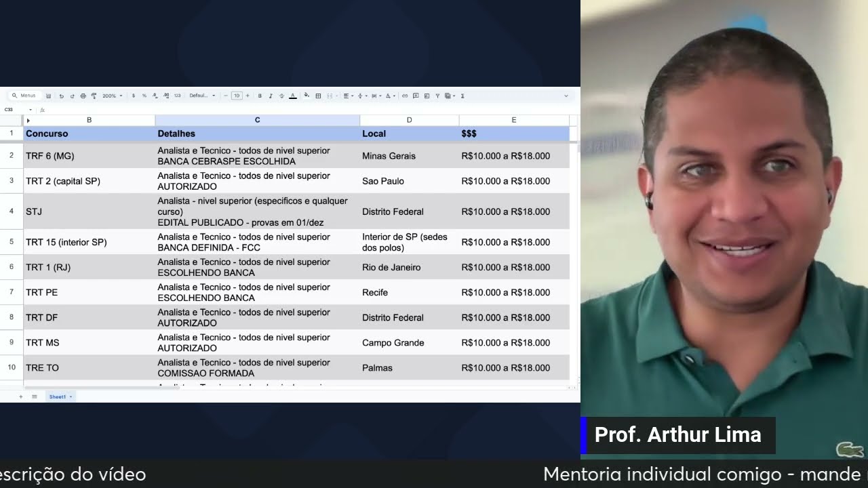Select column C header
Screen dimensions: 868x488
(x=257, y=120)
